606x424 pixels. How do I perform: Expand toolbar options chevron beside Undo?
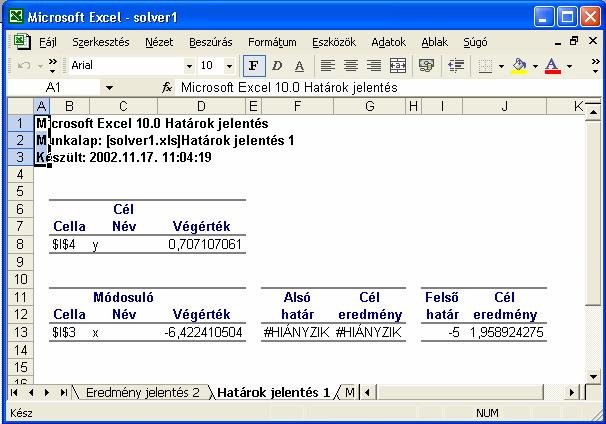click(53, 66)
